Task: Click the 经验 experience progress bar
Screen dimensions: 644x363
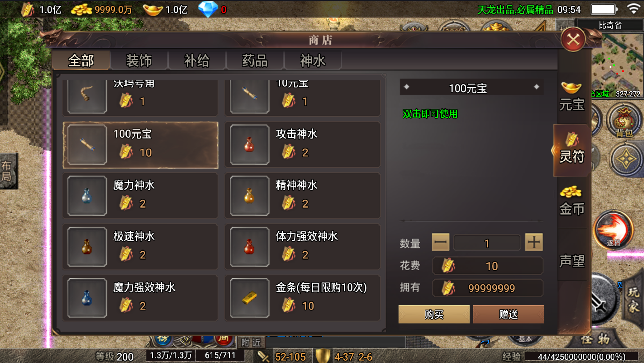Action: point(581,357)
